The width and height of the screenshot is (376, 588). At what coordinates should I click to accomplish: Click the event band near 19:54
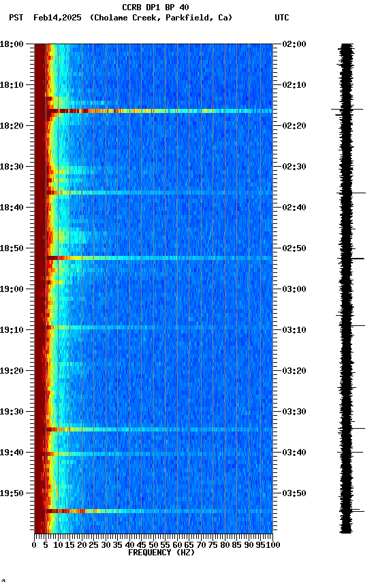(x=159, y=511)
